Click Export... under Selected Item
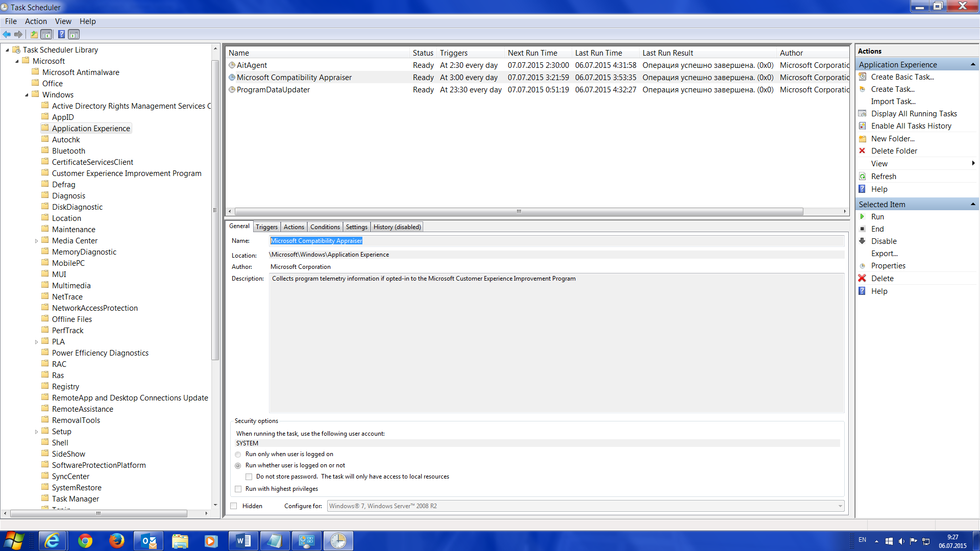980x551 pixels. (884, 253)
